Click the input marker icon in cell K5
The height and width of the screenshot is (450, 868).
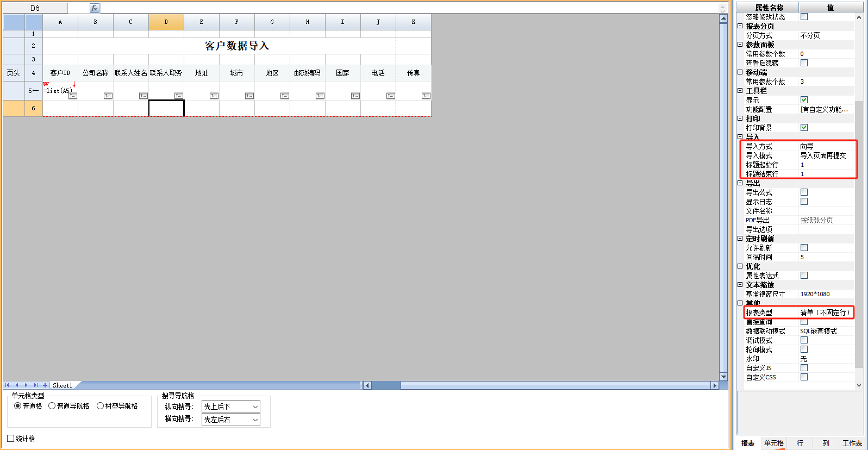pos(426,96)
